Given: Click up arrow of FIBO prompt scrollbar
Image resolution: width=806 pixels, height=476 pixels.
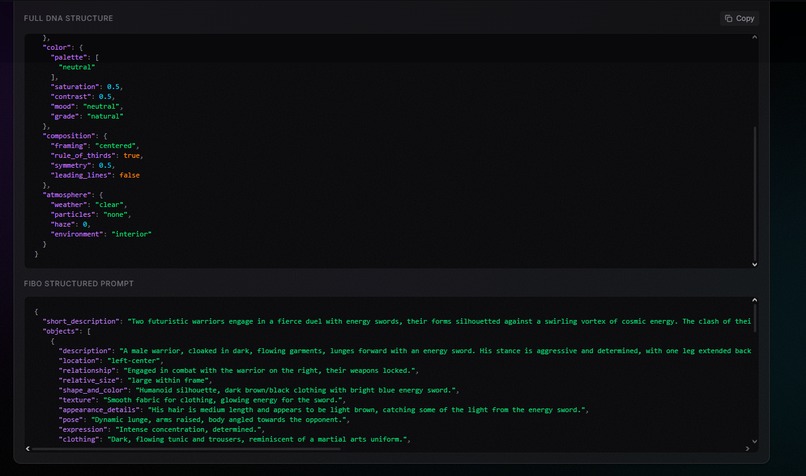Looking at the screenshot, I should click(755, 300).
